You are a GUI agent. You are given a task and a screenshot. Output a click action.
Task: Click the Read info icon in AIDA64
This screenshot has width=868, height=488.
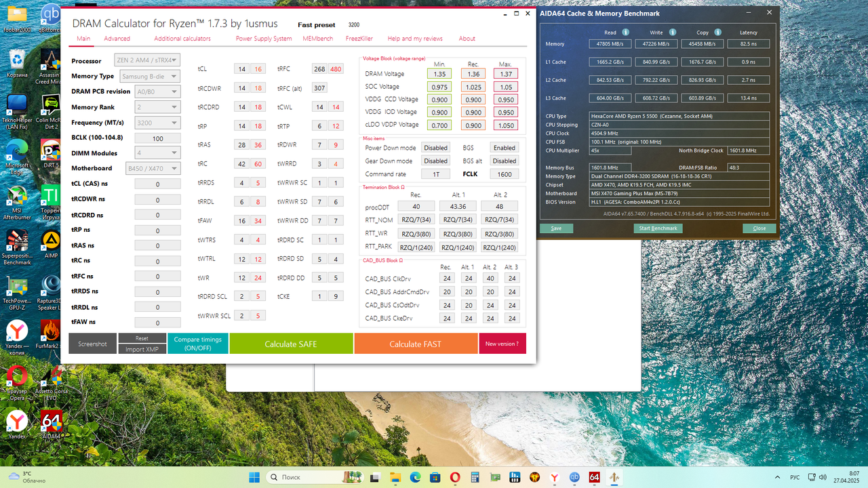[x=625, y=32]
